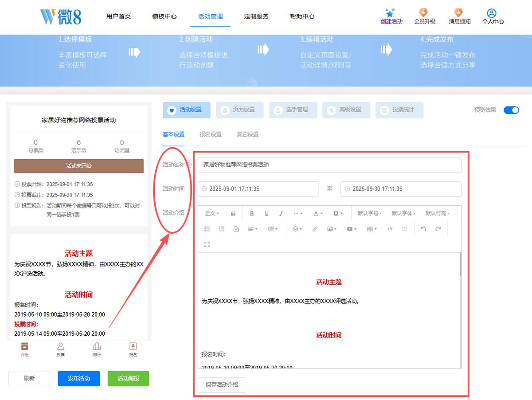Go to 模板中心 in the navigation
The image size is (532, 400).
pyautogui.click(x=164, y=16)
